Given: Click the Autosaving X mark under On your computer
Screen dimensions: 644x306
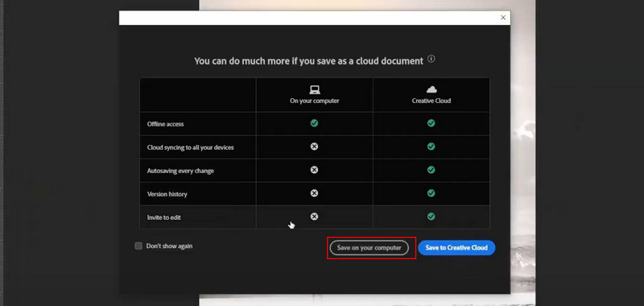Looking at the screenshot, I should 314,170.
